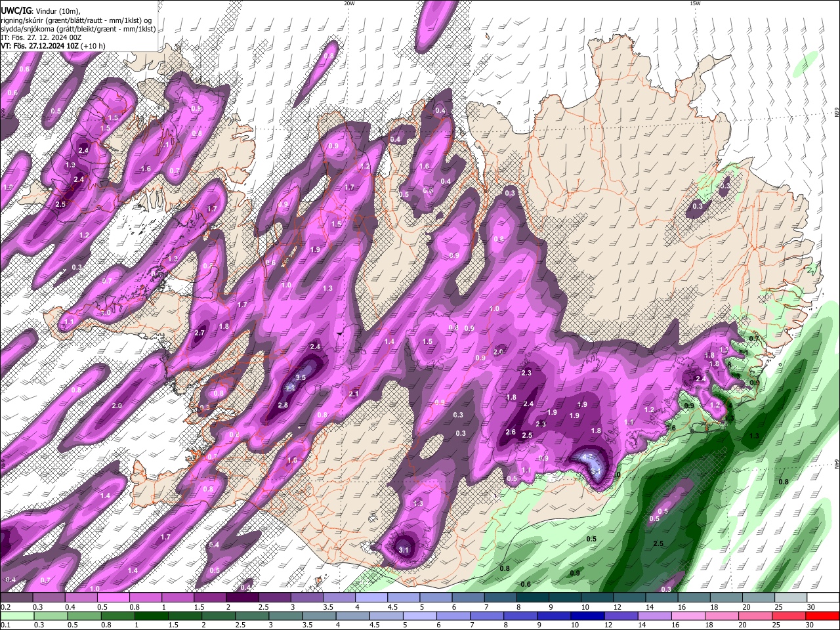
Task: Pick the white 30+ snow scale swatch
Action: (x=823, y=597)
